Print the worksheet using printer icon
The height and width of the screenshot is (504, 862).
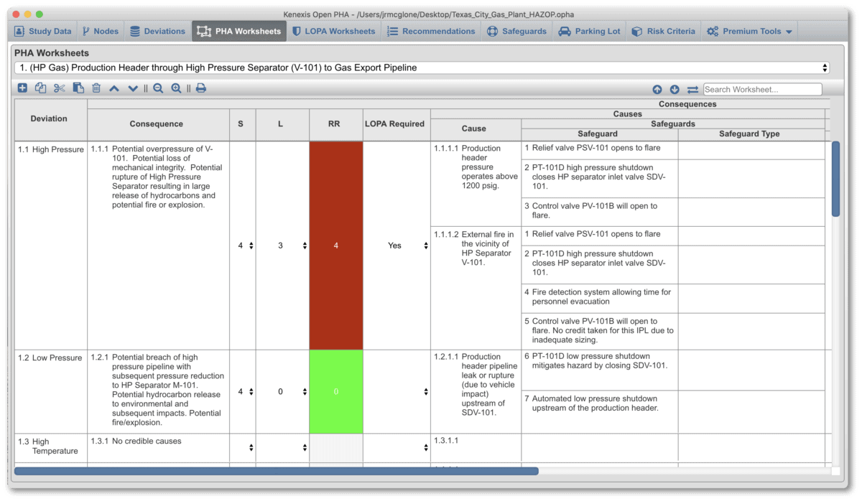tap(201, 88)
